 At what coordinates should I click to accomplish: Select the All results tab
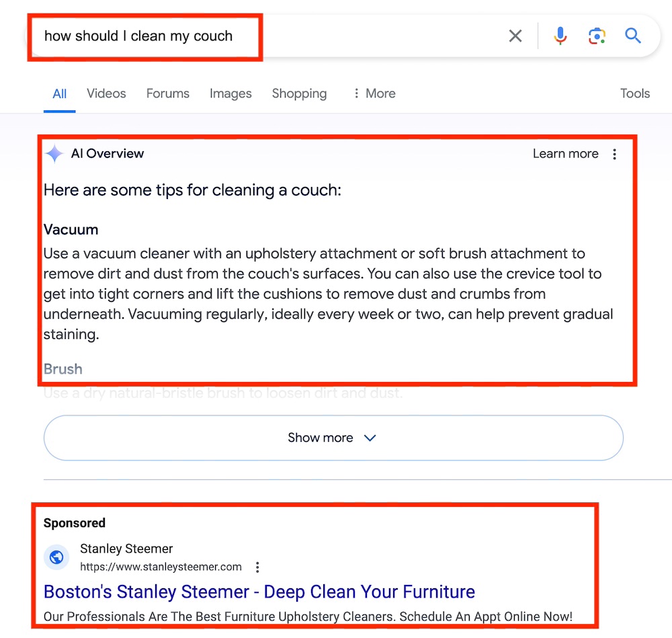pyautogui.click(x=60, y=93)
